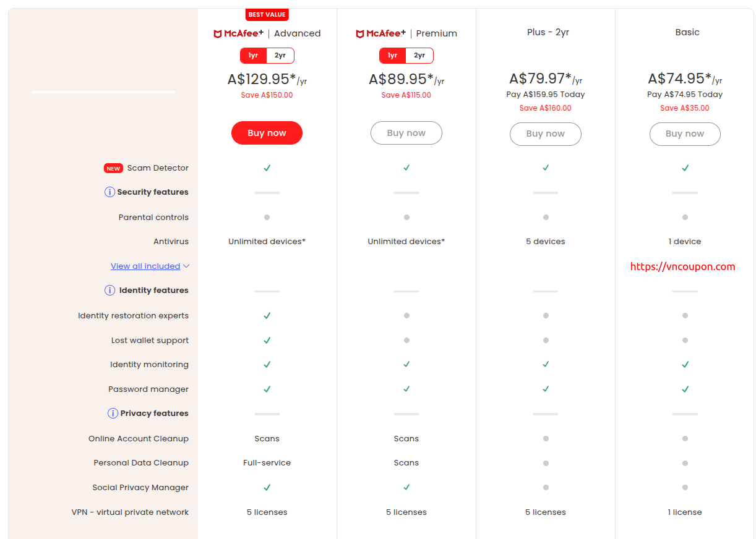The height and width of the screenshot is (539, 756).
Task: Click Buy now for the Plus - 2yr plan
Action: click(545, 134)
